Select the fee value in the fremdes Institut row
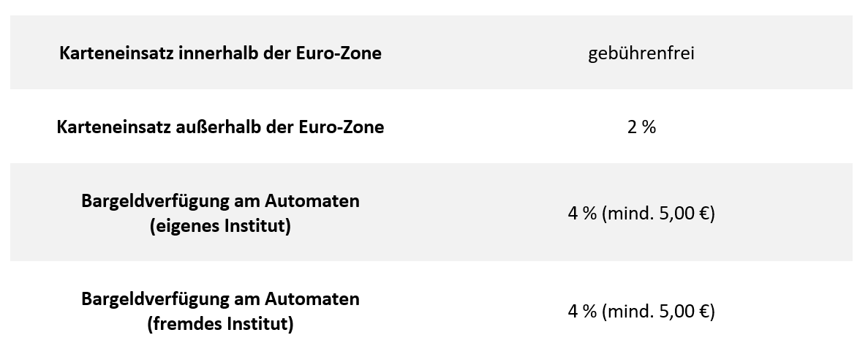 click(x=641, y=312)
